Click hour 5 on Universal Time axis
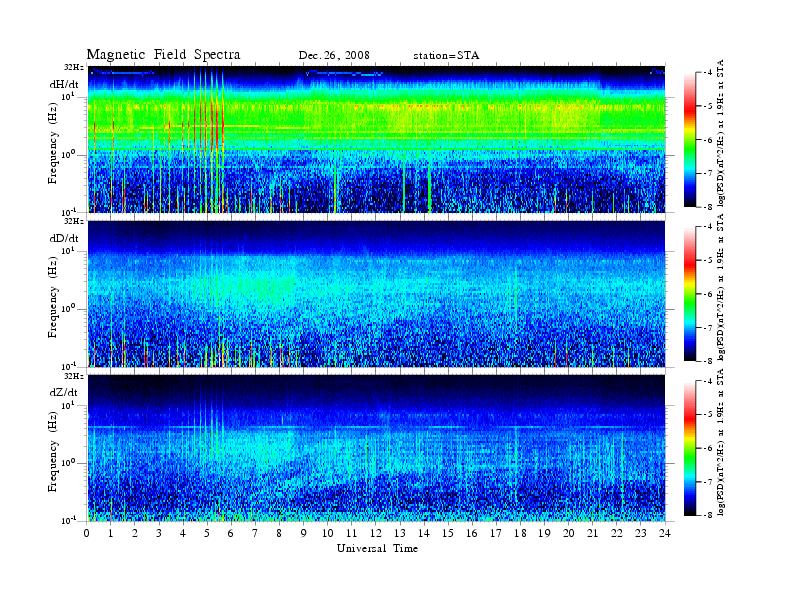 pyautogui.click(x=207, y=533)
